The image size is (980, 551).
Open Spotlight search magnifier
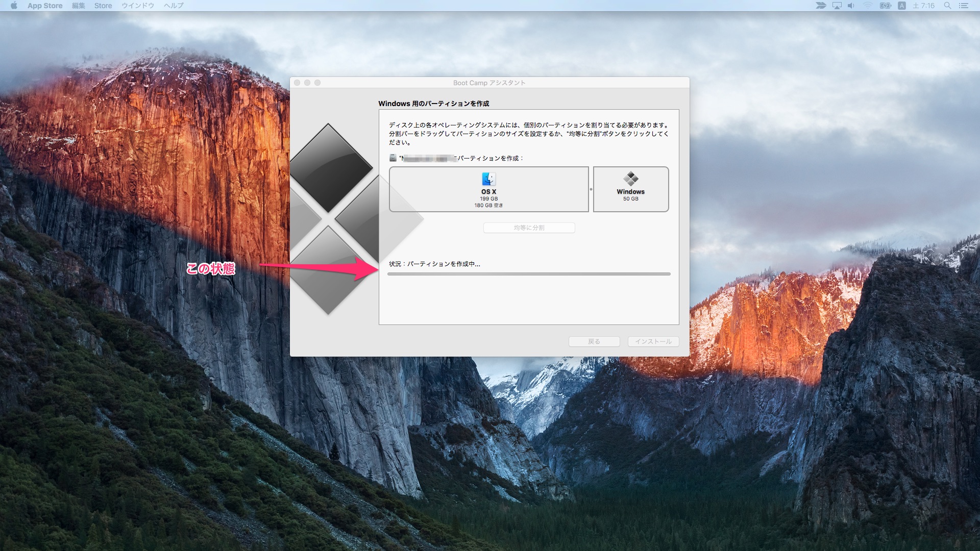(947, 6)
